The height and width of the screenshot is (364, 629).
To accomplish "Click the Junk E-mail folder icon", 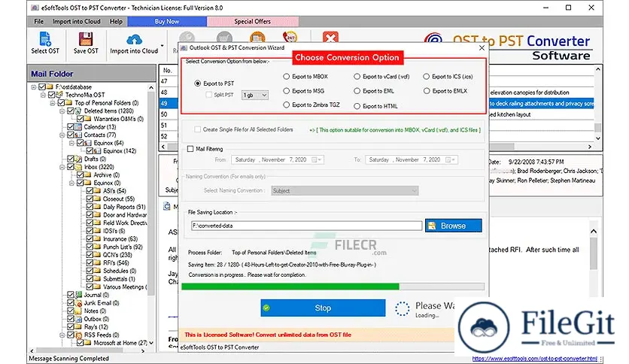I will (78, 303).
